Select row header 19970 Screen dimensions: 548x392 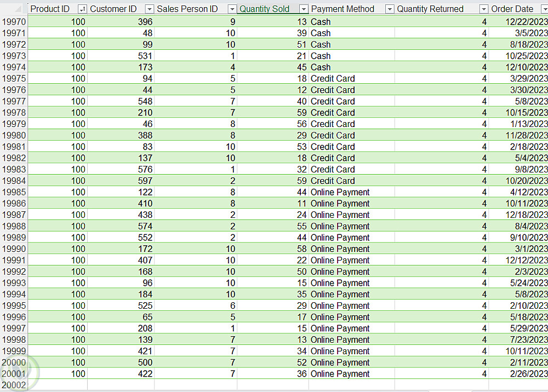14,22
